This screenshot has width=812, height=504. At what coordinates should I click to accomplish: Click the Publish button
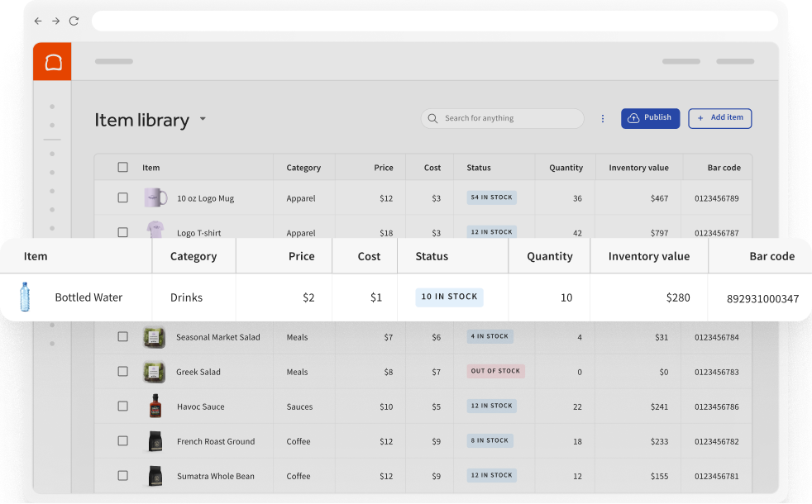coord(651,118)
